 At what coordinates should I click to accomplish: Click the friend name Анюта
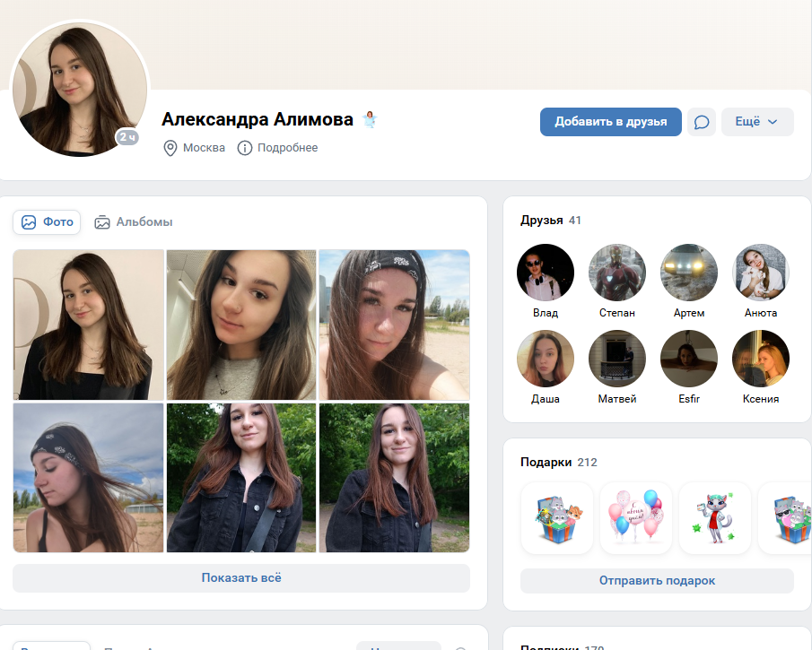761,313
